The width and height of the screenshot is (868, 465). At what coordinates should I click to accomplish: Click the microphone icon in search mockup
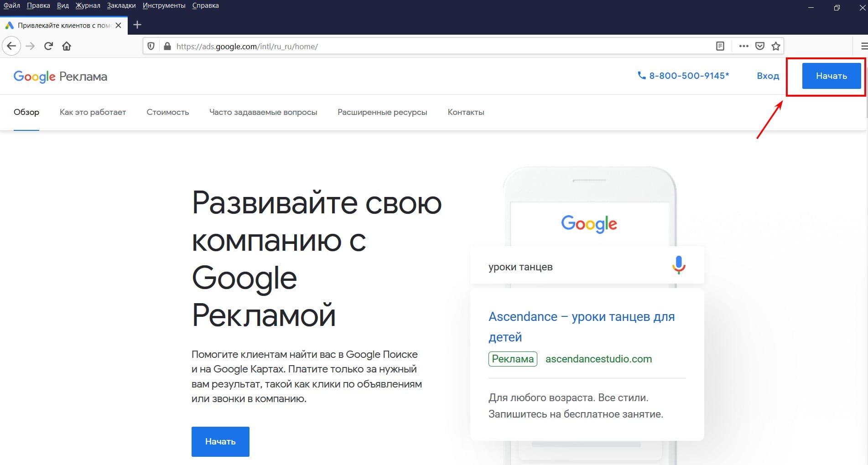[x=679, y=265]
